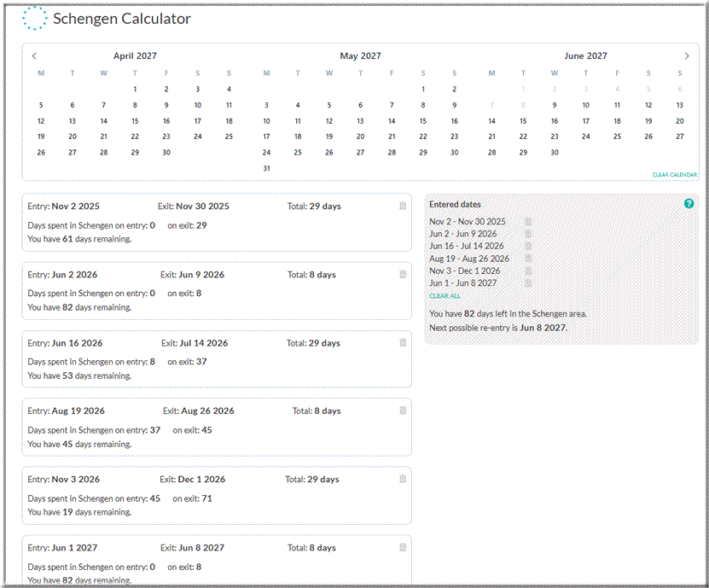Trash Jun 1 - Jun 8 2027 in Entered dates
709x588 pixels.
528,283
